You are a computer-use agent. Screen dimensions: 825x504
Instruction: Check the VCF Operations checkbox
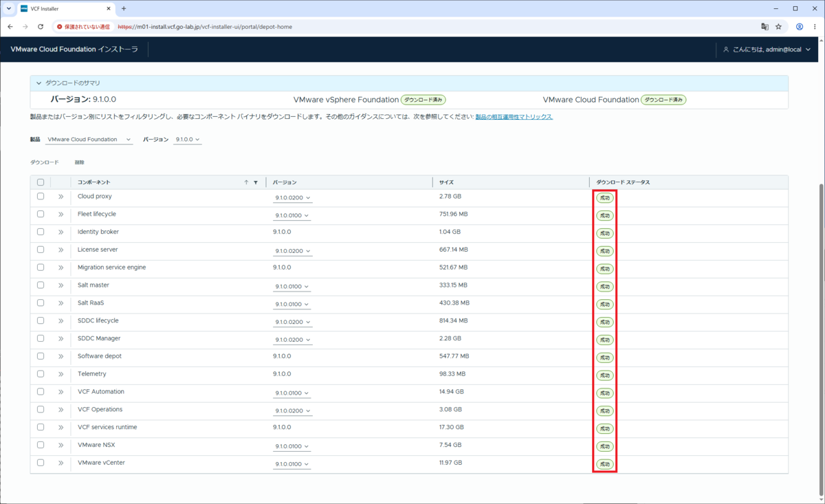coord(41,410)
